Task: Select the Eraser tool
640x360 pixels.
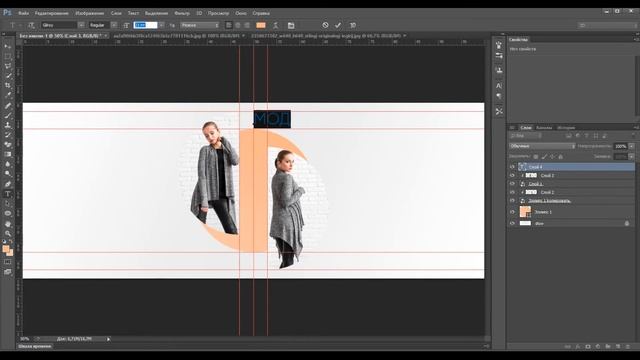Action: coord(8,144)
